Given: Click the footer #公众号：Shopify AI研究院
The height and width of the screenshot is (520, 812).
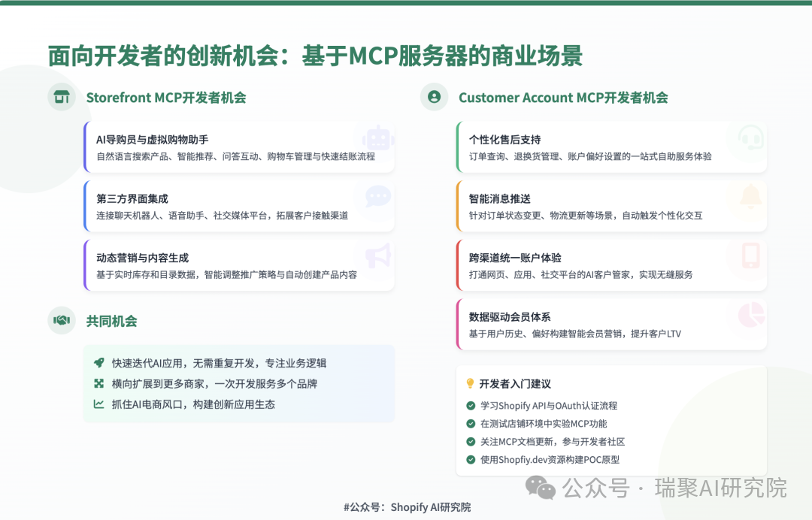Looking at the screenshot, I should point(407,507).
